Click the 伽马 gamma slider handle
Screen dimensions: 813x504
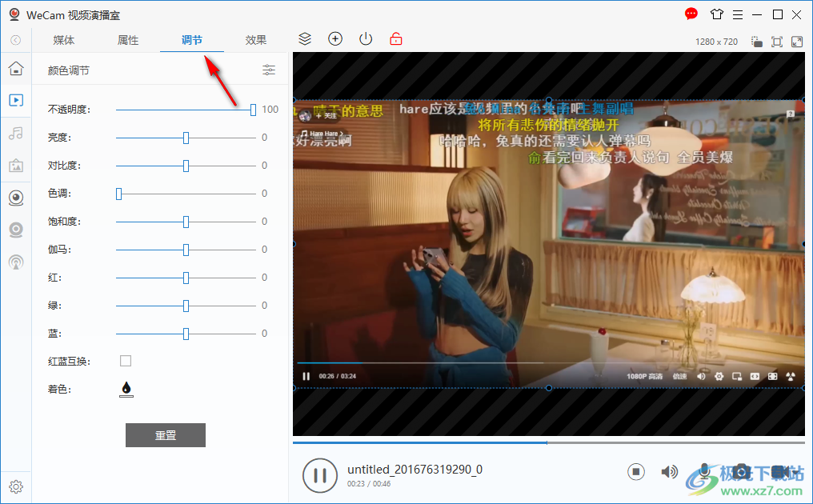pyautogui.click(x=186, y=250)
